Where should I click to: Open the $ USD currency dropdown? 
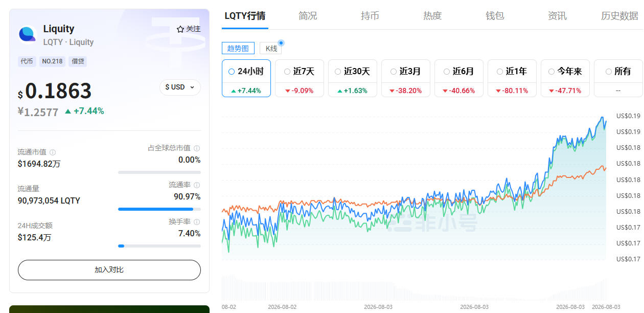[x=180, y=87]
